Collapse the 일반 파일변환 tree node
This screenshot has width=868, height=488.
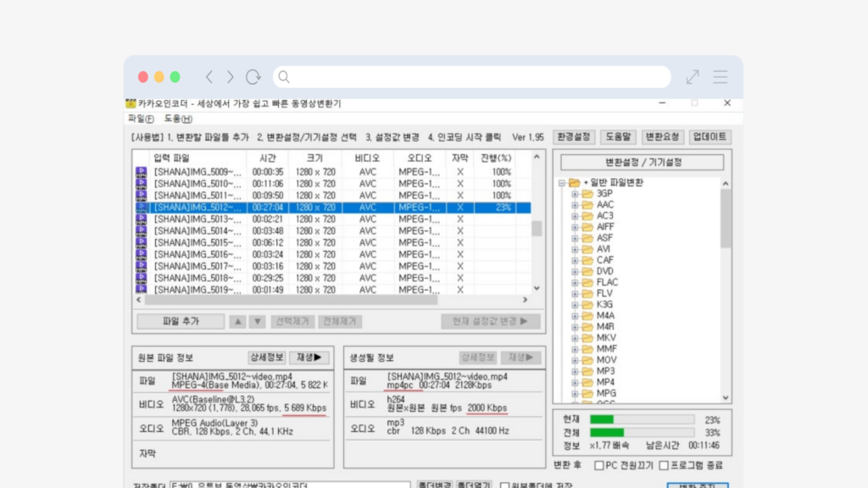pos(560,181)
